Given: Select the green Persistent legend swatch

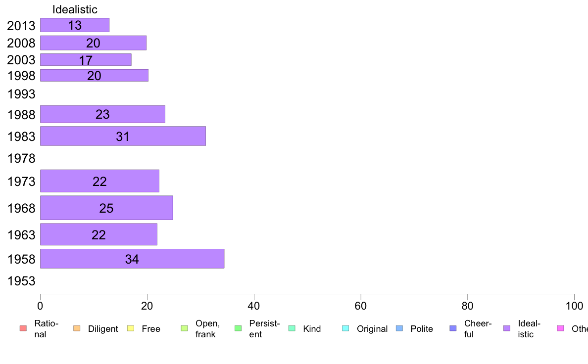Looking at the screenshot, I should 238,329.
